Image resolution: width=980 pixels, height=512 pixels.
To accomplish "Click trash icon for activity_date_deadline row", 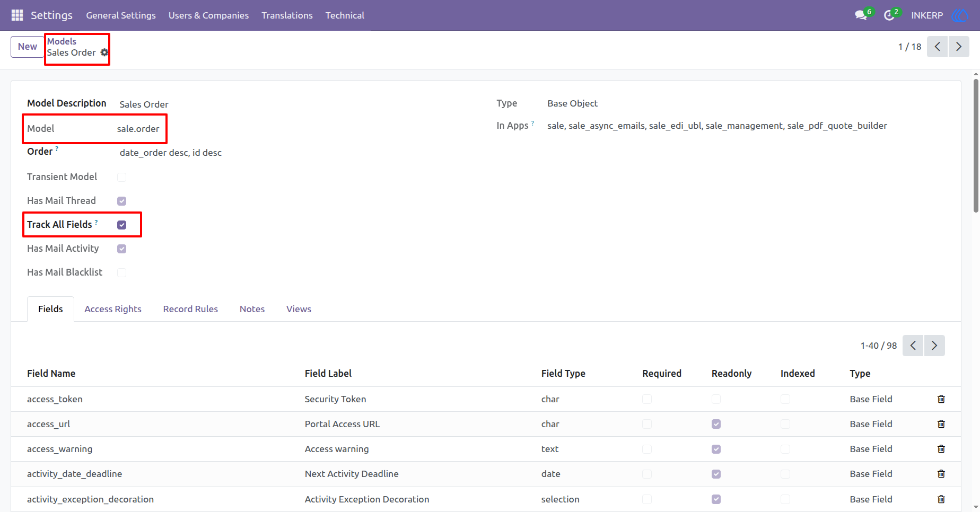I will 941,474.
